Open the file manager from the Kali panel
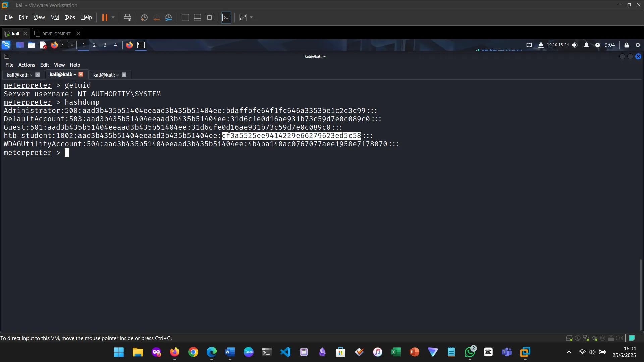Screen dimensions: 644x362 pos(31,45)
